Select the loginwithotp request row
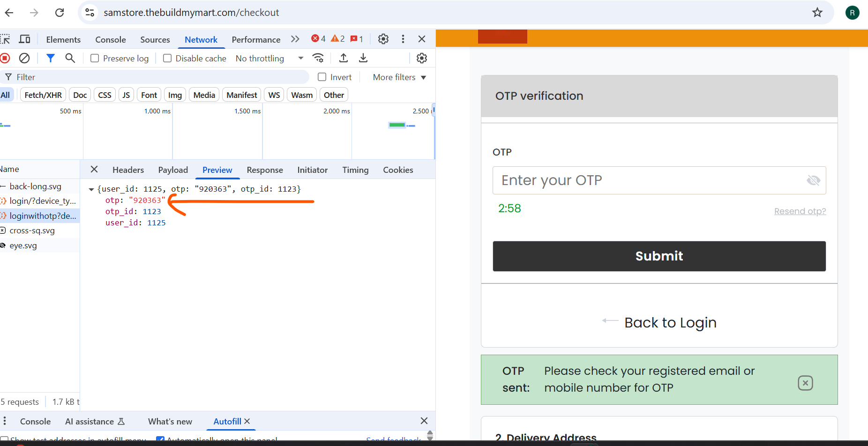Viewport: 868px width, 446px height. tap(40, 216)
